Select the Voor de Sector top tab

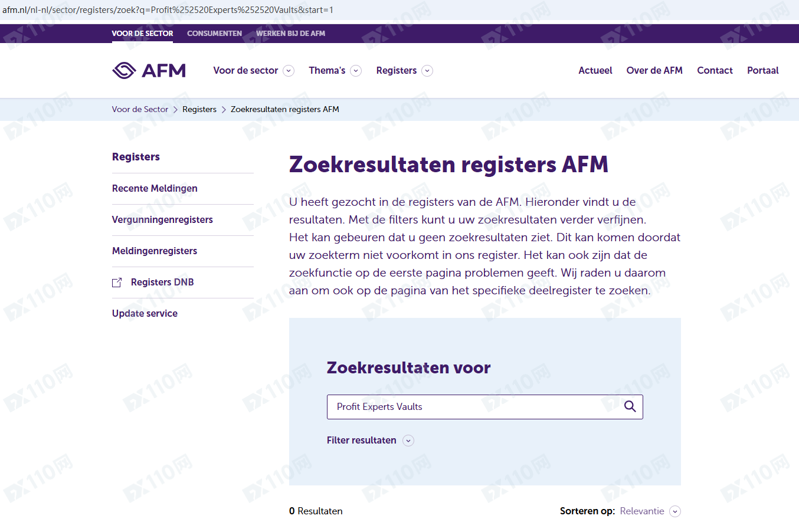[x=142, y=34]
